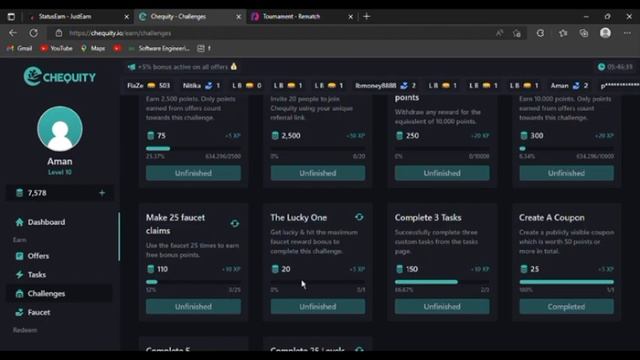The width and height of the screenshot is (640, 360).
Task: Open browser Settings and more menu
Action: click(627, 33)
